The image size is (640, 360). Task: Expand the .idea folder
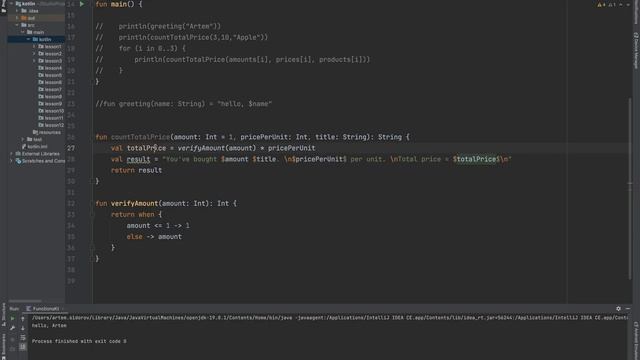point(18,11)
